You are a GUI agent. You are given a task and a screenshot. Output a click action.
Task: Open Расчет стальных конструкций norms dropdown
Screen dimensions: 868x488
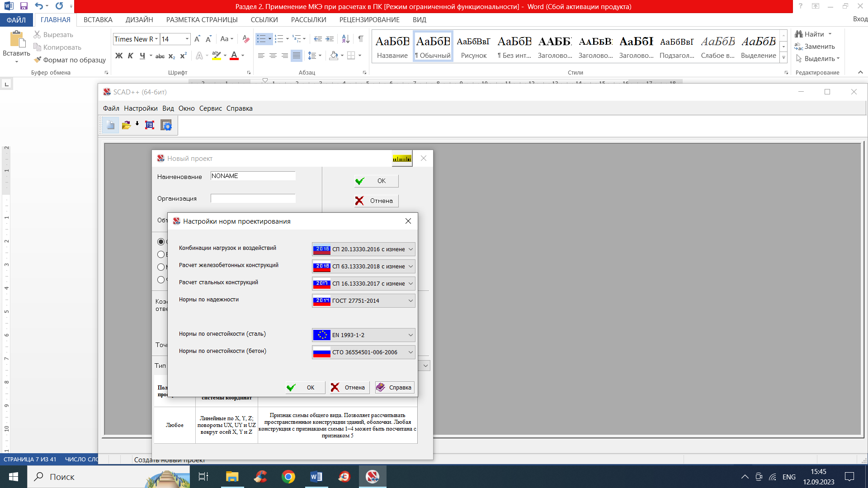(363, 283)
